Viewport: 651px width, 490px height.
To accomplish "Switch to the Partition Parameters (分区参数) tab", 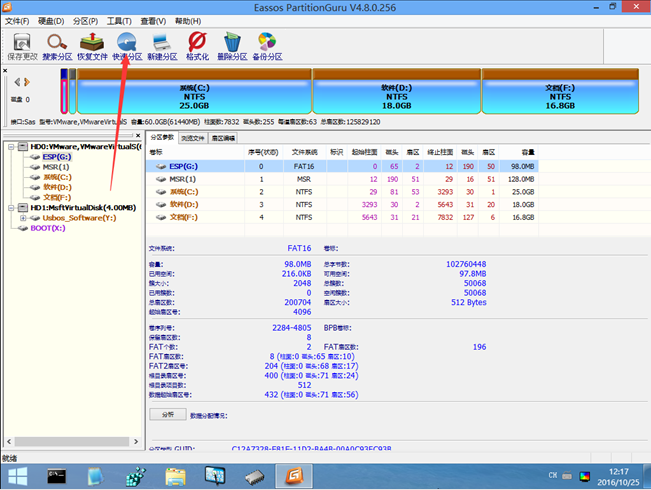I will click(162, 137).
